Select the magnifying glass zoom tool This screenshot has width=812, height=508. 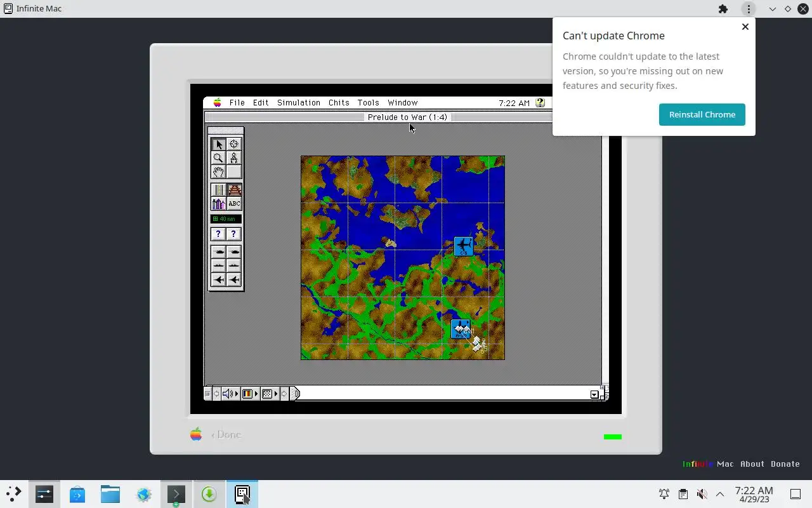(218, 158)
